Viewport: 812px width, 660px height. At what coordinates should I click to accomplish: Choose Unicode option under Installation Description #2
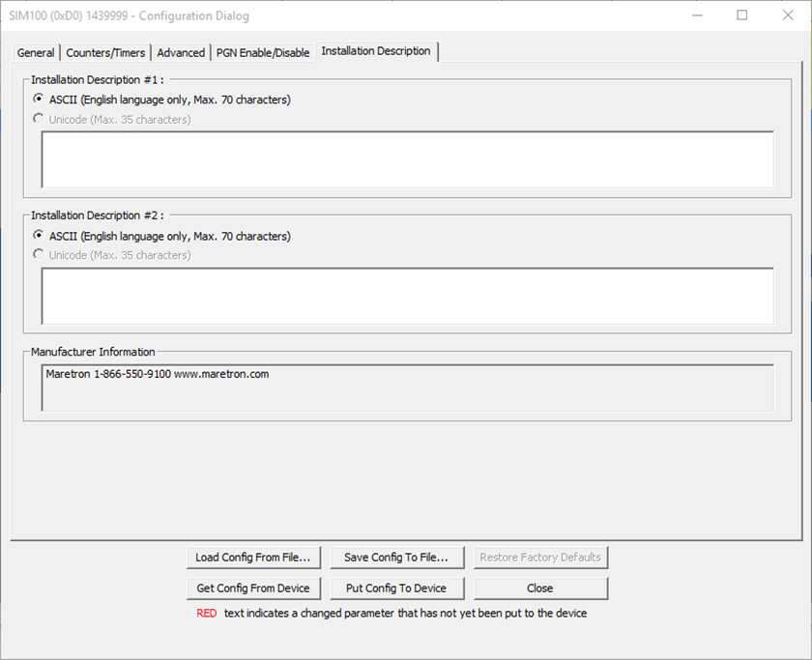coord(39,255)
